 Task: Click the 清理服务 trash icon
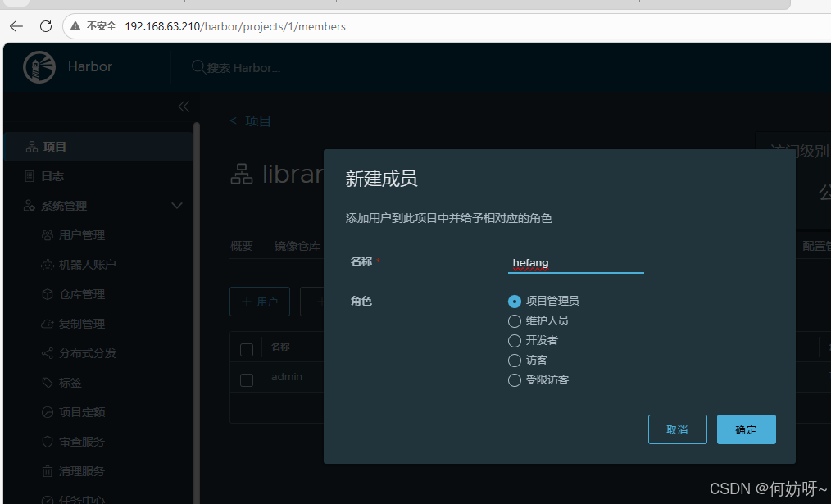pyautogui.click(x=48, y=471)
